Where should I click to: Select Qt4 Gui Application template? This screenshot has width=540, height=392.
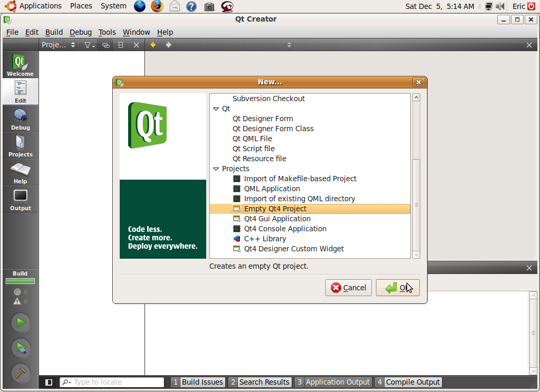tap(277, 219)
